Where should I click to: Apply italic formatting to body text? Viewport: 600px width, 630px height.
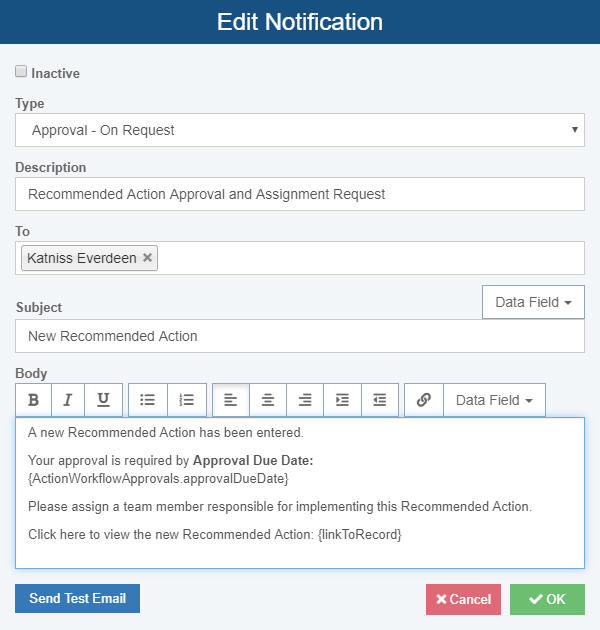(68, 400)
